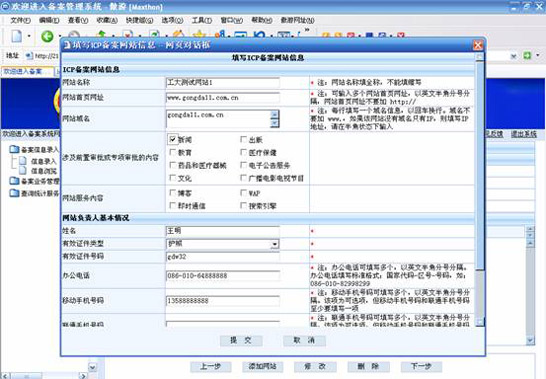Click the 信息浏览 document icon
The image size is (546, 379).
(x=23, y=170)
